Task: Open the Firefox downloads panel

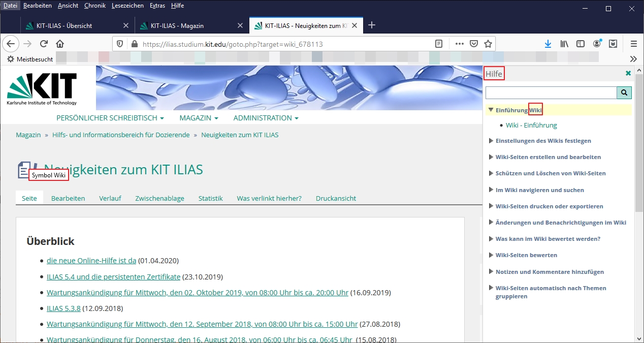Action: [x=548, y=44]
